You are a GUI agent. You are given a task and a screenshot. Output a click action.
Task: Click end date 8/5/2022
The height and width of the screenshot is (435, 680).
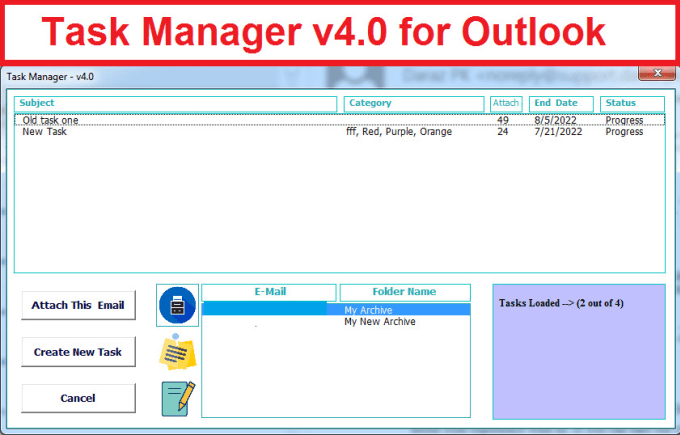click(x=555, y=120)
